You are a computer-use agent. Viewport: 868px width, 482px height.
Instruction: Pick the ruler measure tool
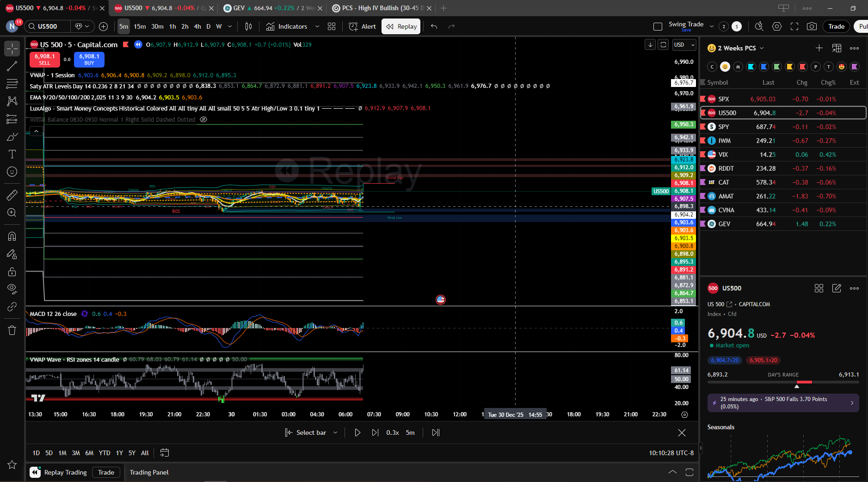12,195
